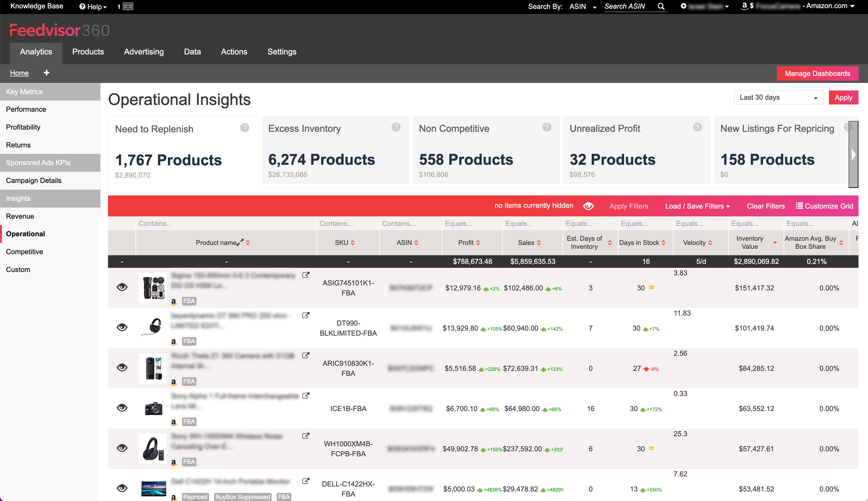Click the Excess Inventory question mark icon
The height and width of the screenshot is (501, 868).
[x=396, y=127]
